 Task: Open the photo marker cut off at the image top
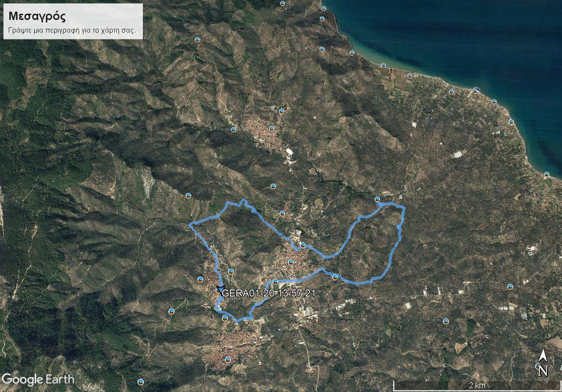click(x=283, y=3)
